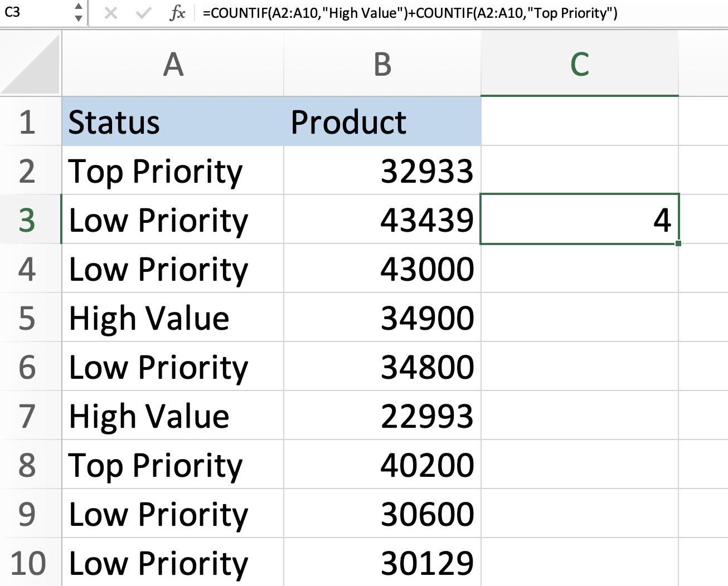Select column C header

pos(580,64)
